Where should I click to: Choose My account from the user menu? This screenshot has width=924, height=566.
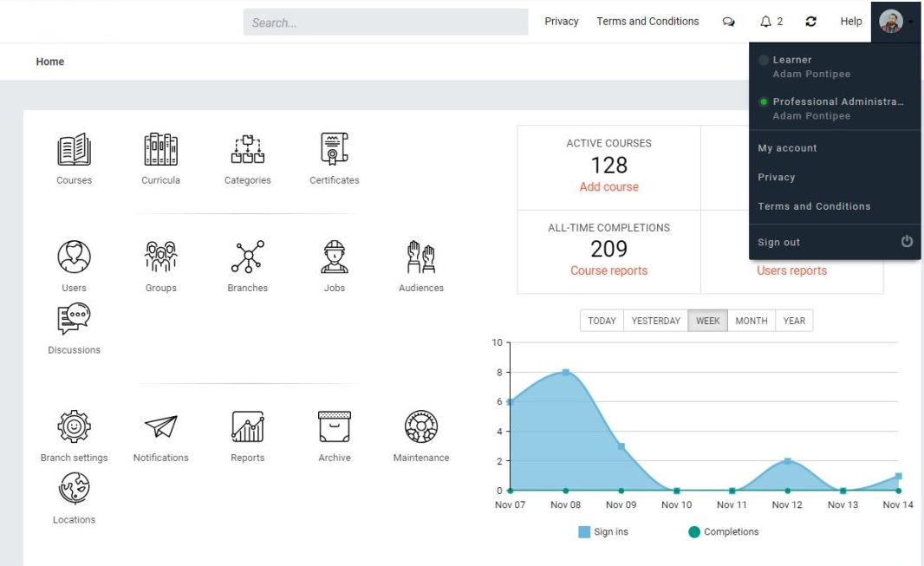[x=787, y=148]
